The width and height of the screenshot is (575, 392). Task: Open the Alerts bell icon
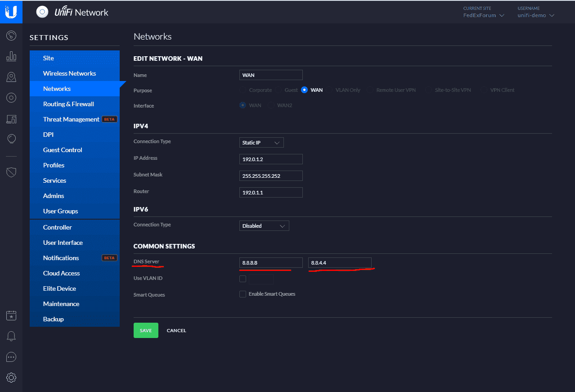pos(11,336)
